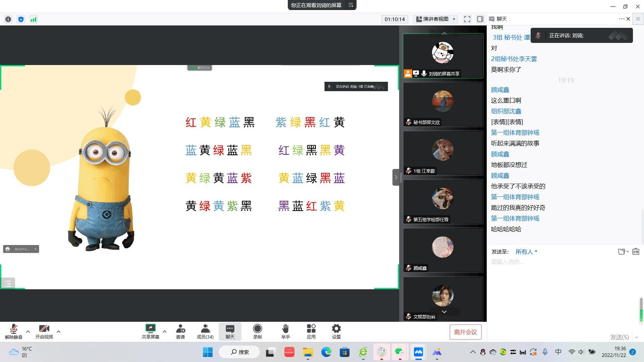This screenshot has height=362, width=644.
Task: Click 顾咸鑫 above 这么重口啊 message
Action: click(x=500, y=90)
